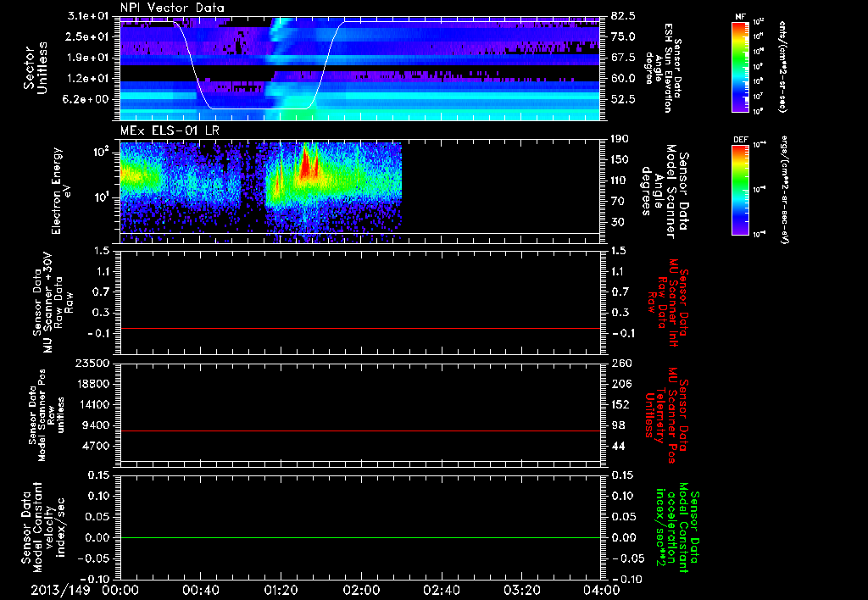Click the '02:40' time axis label
The image size is (868, 600).
click(x=441, y=590)
